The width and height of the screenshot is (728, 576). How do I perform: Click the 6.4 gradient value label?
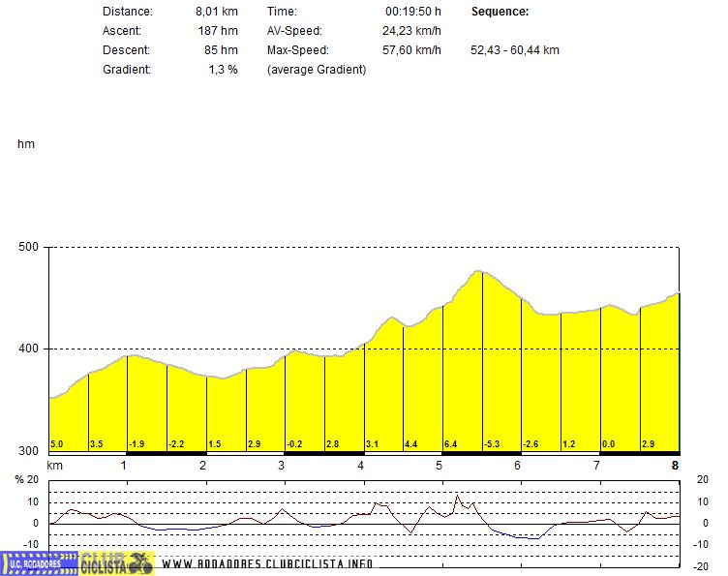pos(451,444)
